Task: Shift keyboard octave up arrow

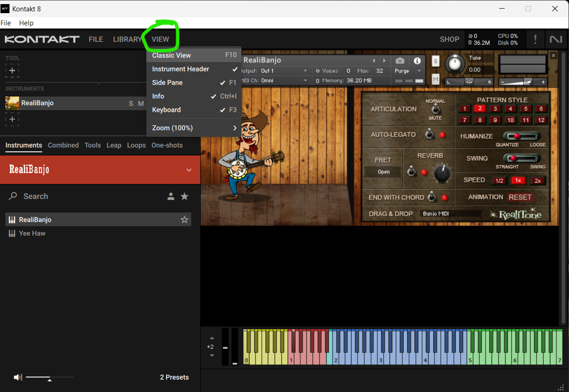Action: click(212, 338)
